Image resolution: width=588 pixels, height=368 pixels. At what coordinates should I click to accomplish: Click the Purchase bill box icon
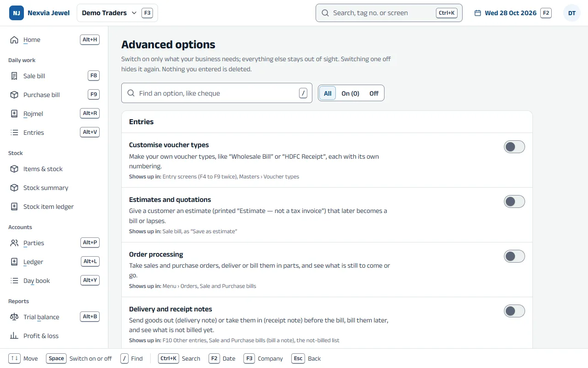coord(14,95)
